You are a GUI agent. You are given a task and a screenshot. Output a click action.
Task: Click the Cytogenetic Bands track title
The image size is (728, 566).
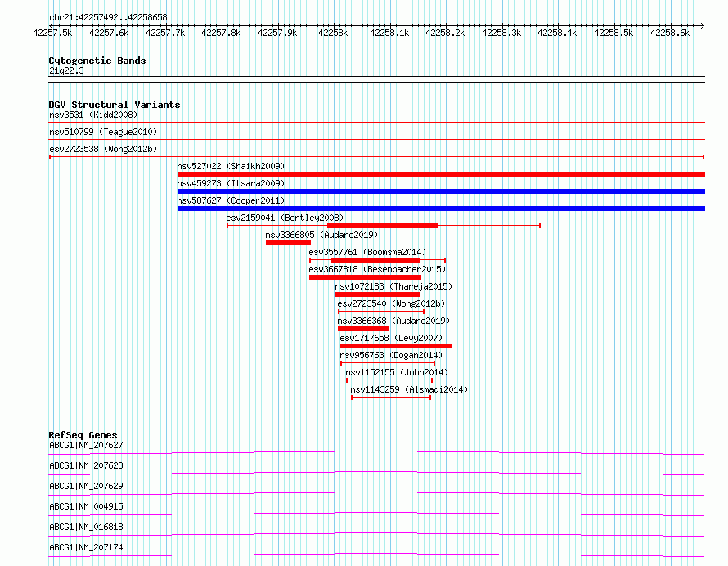tap(97, 61)
